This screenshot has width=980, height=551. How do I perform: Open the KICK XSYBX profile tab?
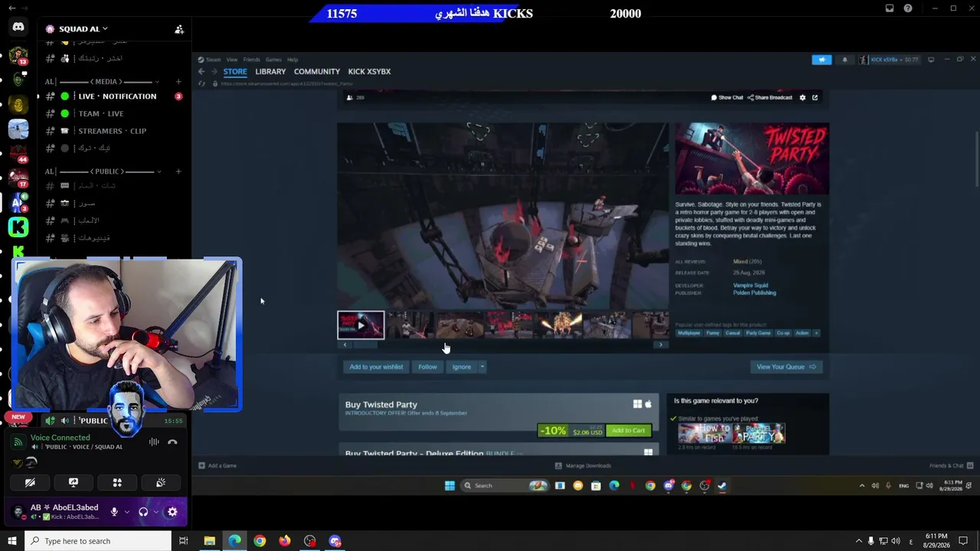(369, 72)
